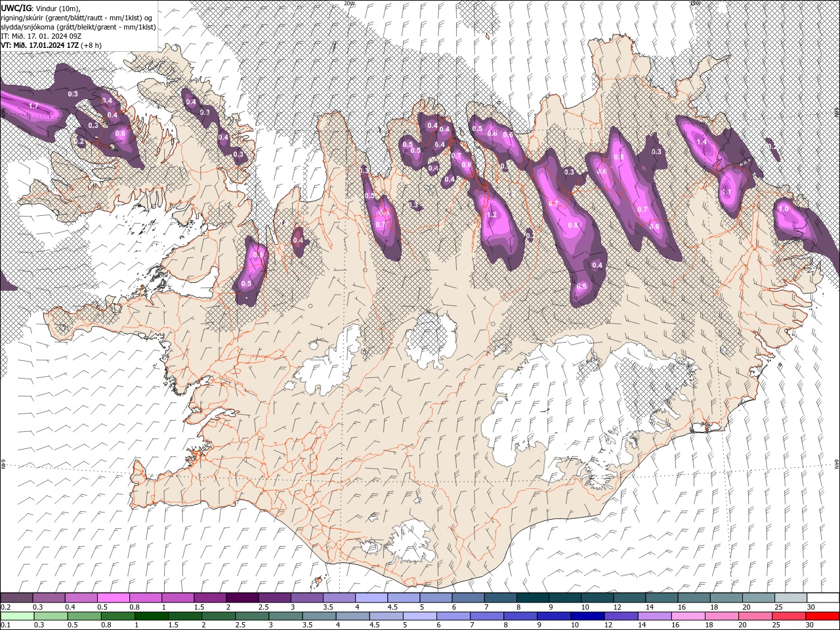Click the '0.2' tick label on purple scale
This screenshot has width=840, height=630.
[5, 607]
